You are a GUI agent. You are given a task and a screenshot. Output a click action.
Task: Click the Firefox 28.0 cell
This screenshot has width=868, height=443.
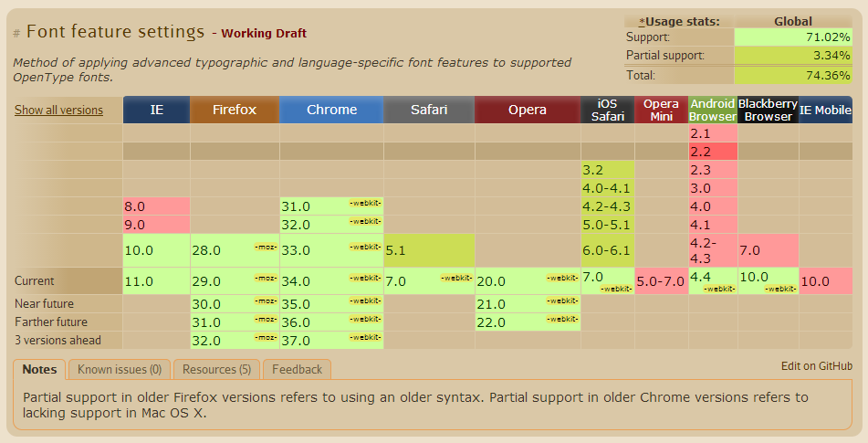coord(235,250)
